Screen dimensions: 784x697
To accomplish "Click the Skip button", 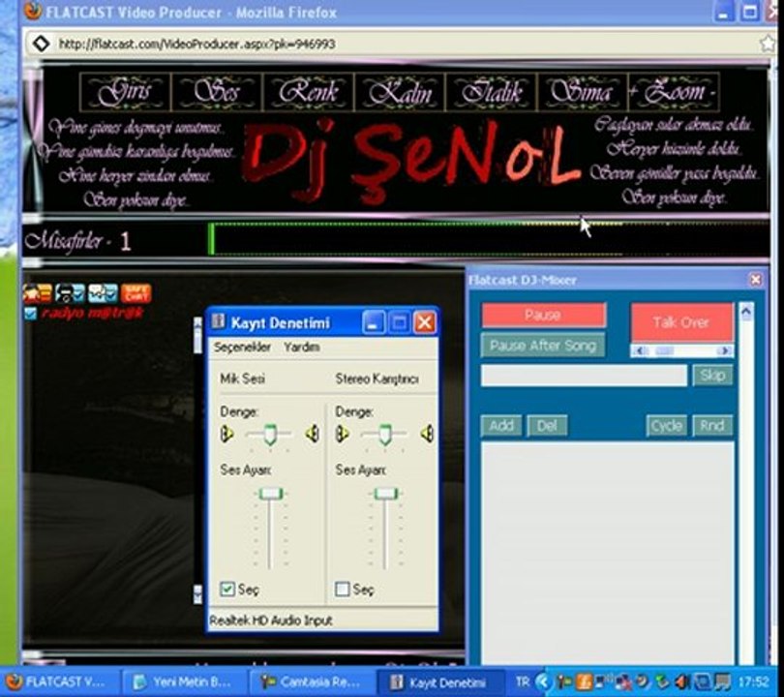I will 712,375.
